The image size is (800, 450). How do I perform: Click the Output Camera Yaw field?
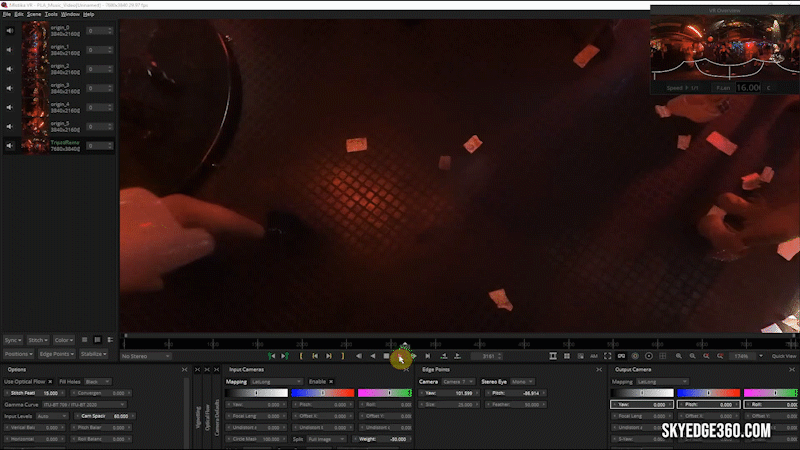[x=641, y=405]
